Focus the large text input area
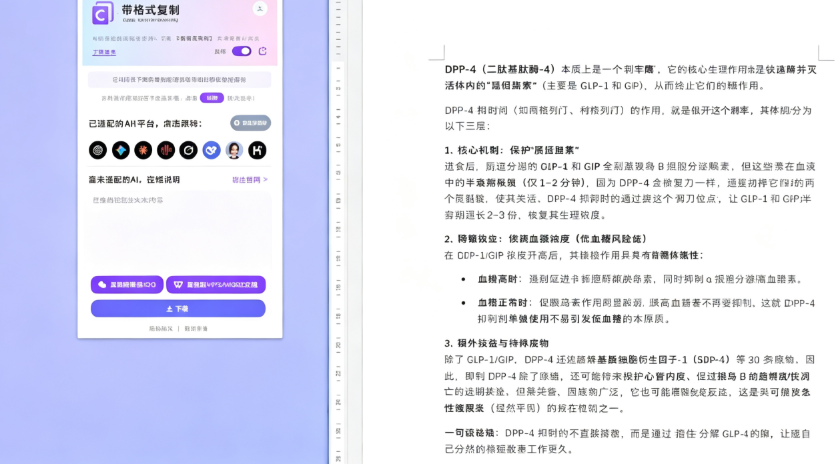 (179, 231)
